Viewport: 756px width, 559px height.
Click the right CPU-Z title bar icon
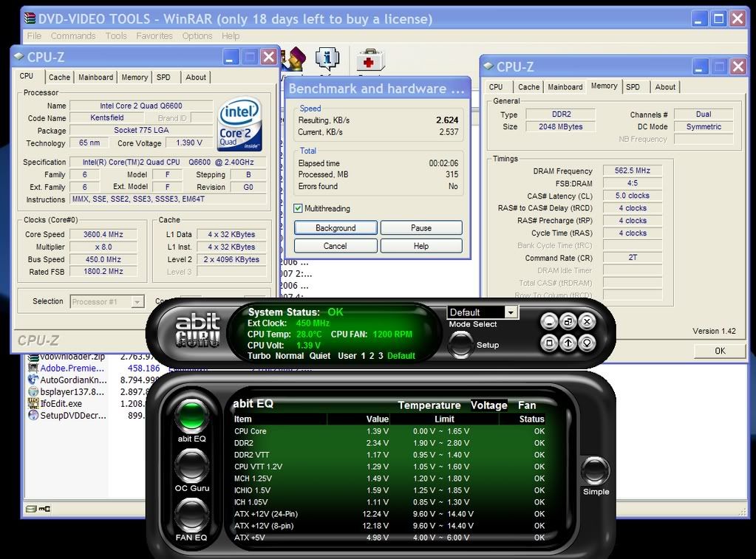(488, 66)
